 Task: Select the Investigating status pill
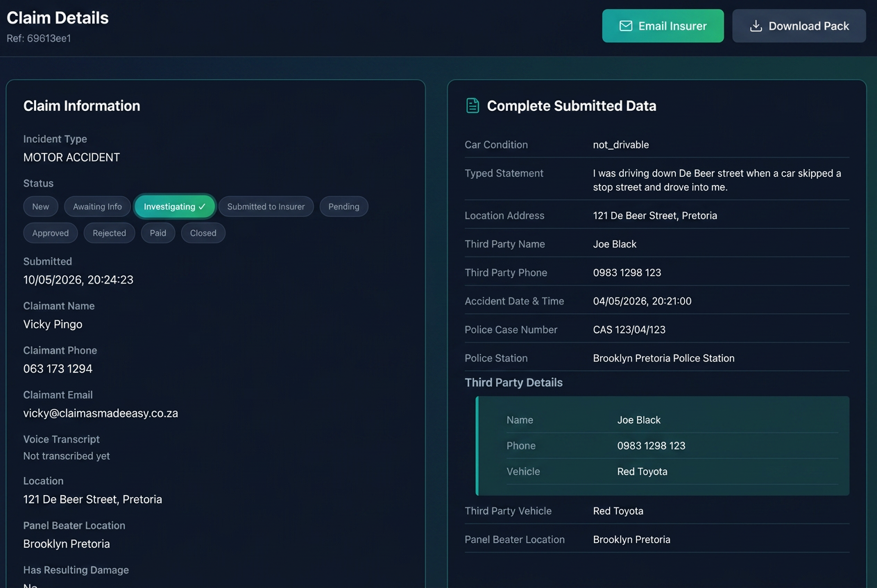(175, 207)
